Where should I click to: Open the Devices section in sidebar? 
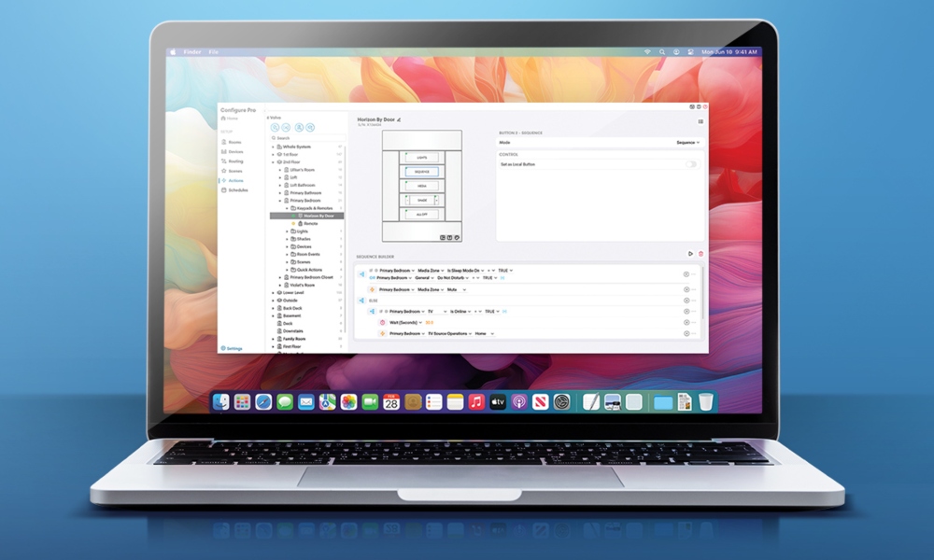pyautogui.click(x=233, y=152)
